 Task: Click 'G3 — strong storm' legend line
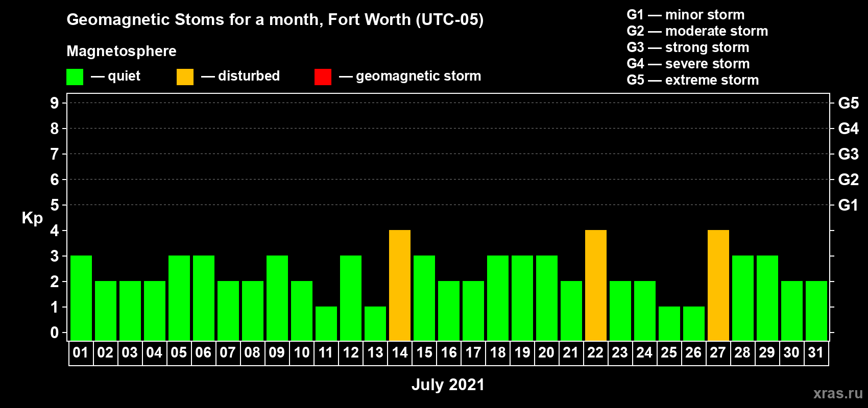[688, 47]
